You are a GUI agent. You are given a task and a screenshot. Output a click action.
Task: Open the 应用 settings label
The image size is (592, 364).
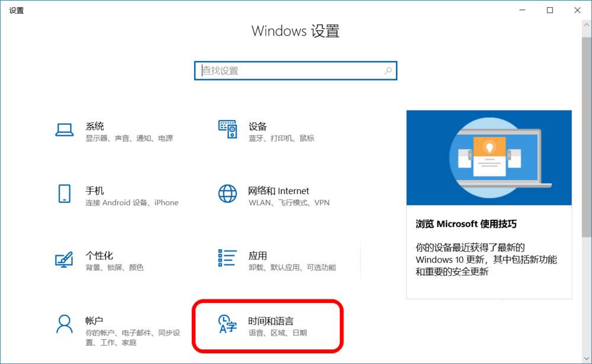(x=258, y=256)
